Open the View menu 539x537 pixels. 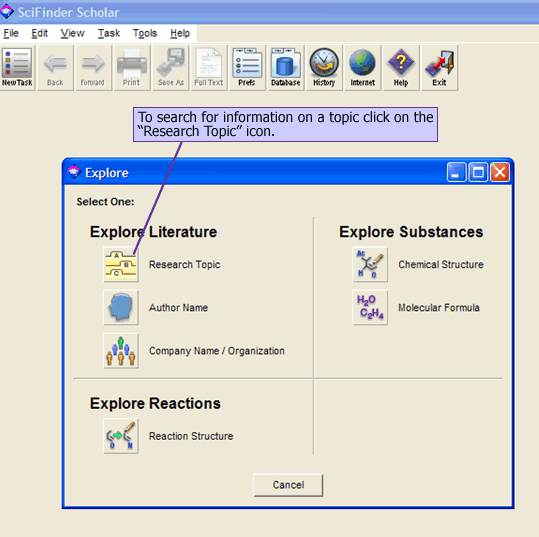pyautogui.click(x=73, y=33)
